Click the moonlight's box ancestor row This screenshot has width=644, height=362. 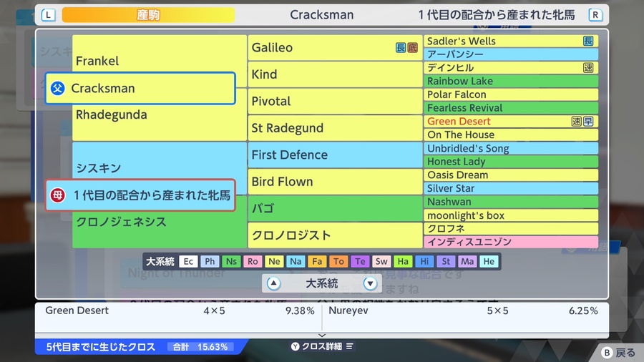(511, 215)
